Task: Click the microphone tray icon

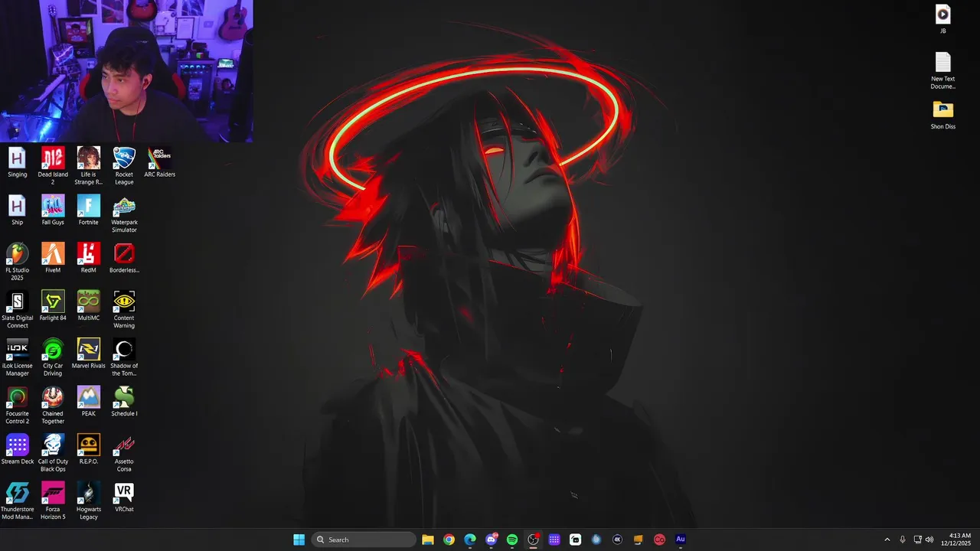Action: tap(903, 540)
